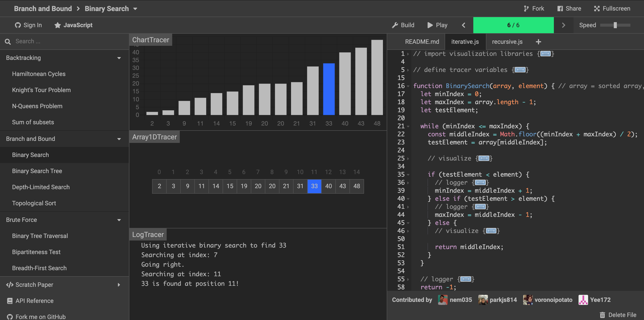Viewport: 644px width, 320px height.
Task: Click the Sign In icon to authenticate
Action: click(x=18, y=25)
